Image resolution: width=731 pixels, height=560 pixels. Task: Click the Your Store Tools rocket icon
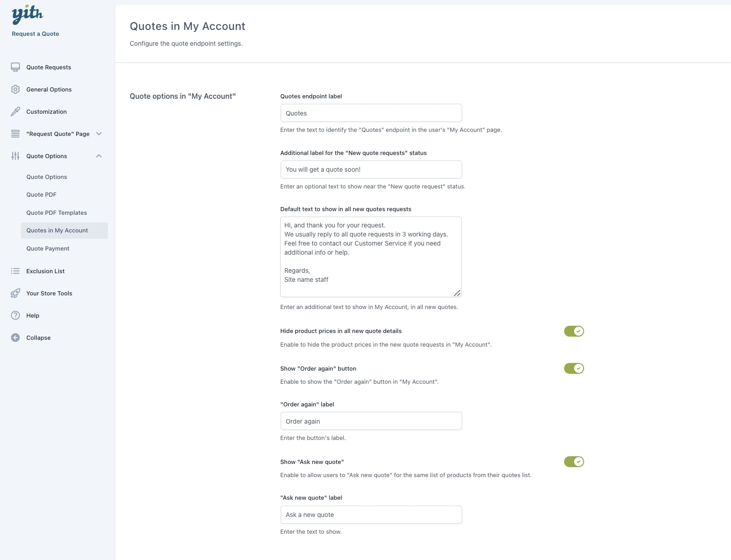tap(15, 293)
